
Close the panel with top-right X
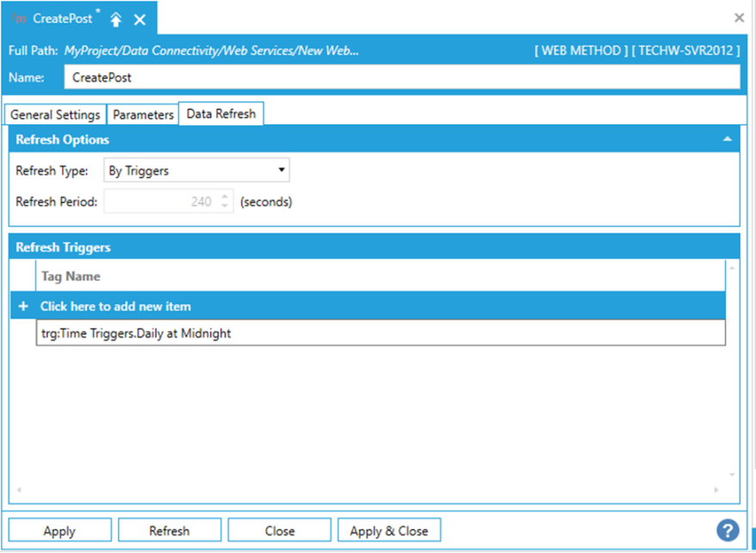tap(738, 17)
